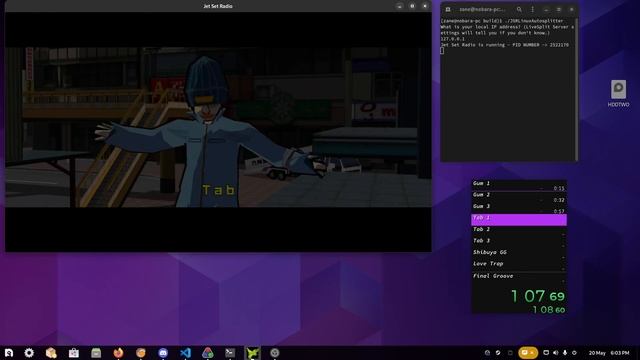Click the 0:32 time for Gum 2
This screenshot has height=360, width=640.
(559, 200)
